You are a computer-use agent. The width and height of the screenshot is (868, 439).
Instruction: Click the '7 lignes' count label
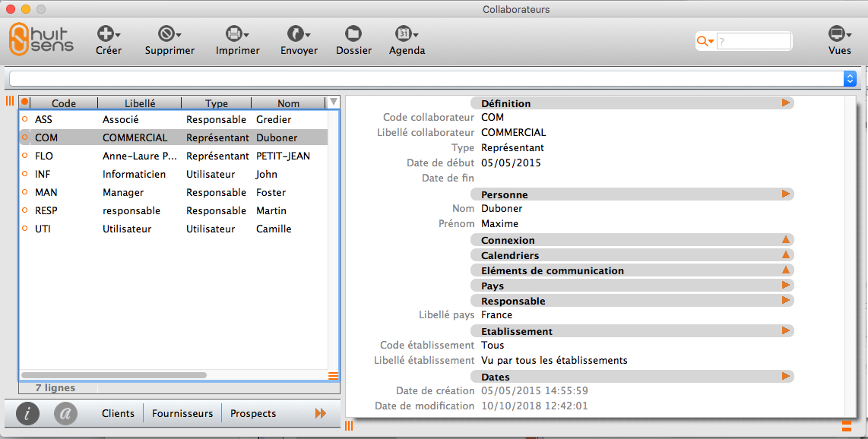[x=55, y=388]
